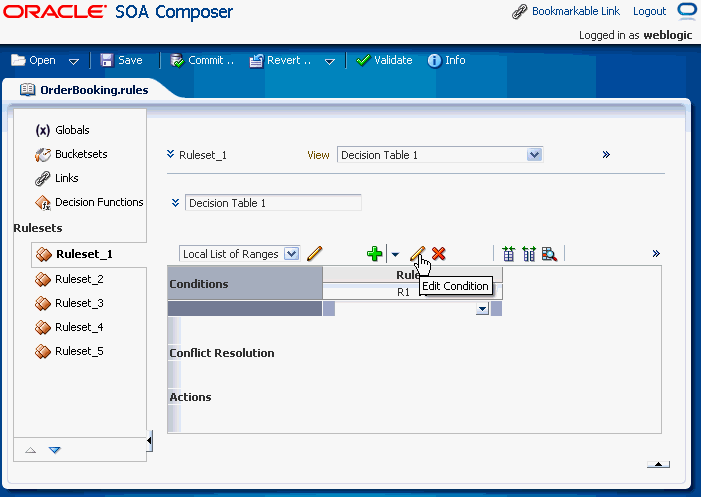Collapse the left navigation panel splitter
This screenshot has height=497, width=701.
149,441
